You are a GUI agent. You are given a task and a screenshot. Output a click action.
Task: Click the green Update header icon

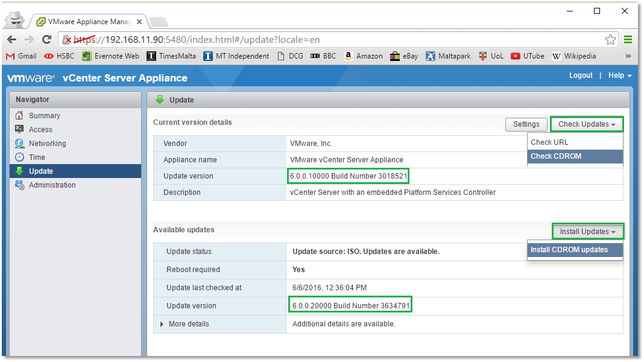click(x=160, y=100)
